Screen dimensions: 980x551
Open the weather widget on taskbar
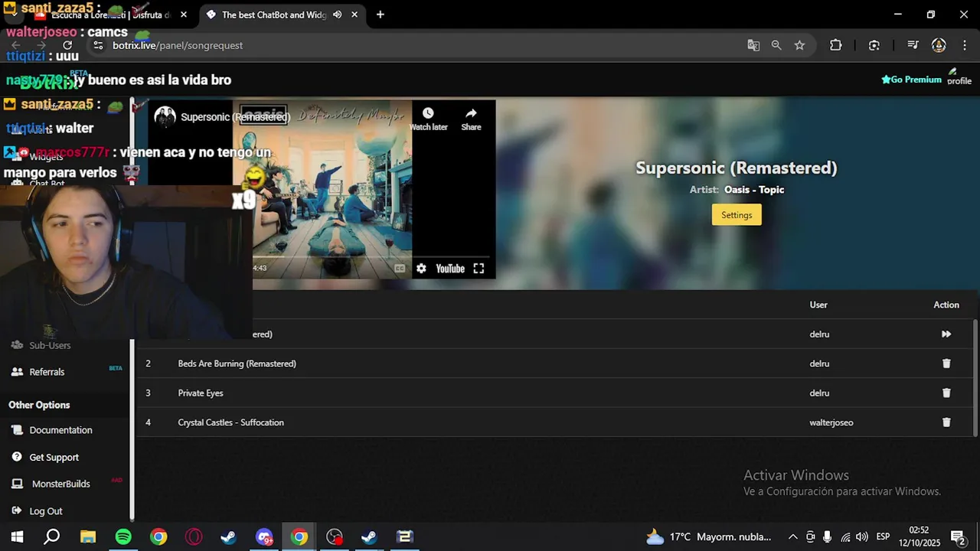[x=709, y=537]
